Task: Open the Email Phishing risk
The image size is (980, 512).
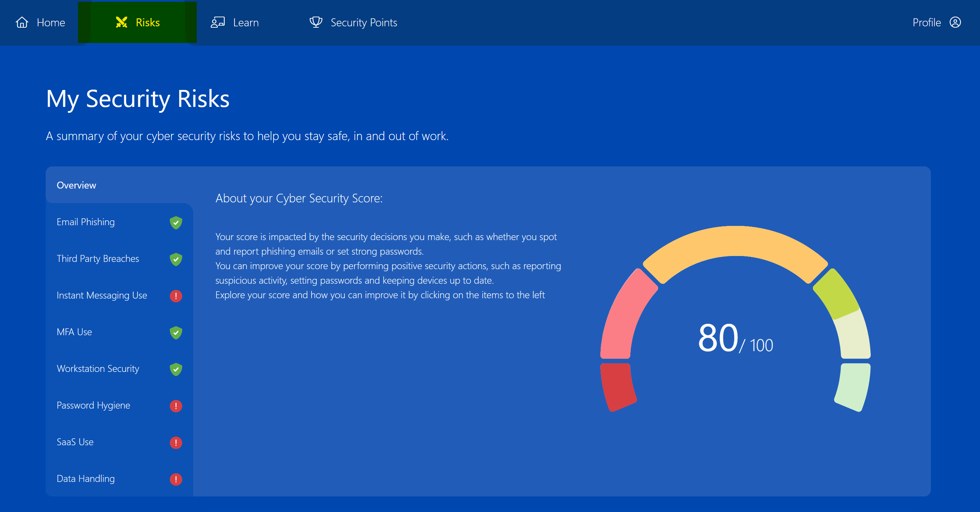Action: coord(119,222)
